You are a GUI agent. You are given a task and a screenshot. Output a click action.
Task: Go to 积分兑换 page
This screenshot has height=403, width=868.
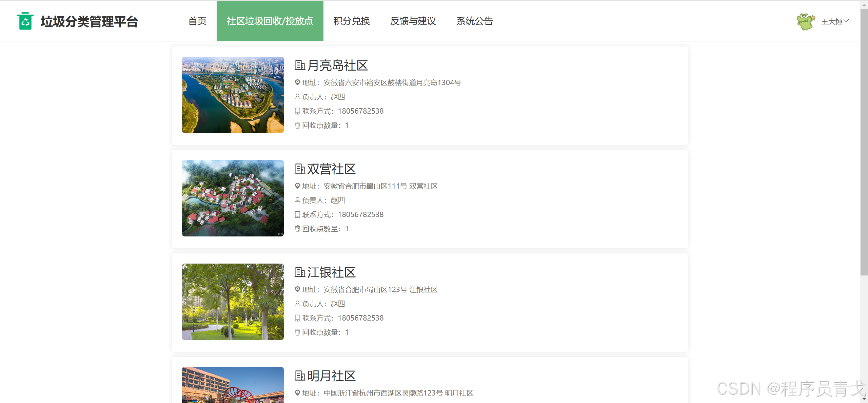coord(352,21)
